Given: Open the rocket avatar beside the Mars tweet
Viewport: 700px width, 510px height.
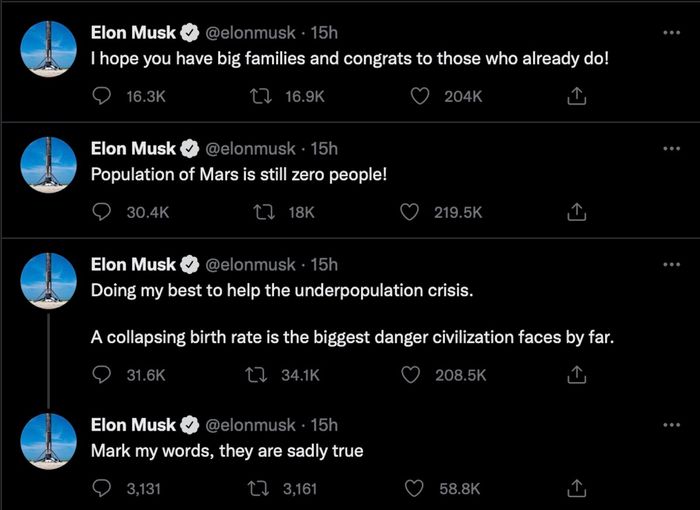Looking at the screenshot, I should [49, 165].
